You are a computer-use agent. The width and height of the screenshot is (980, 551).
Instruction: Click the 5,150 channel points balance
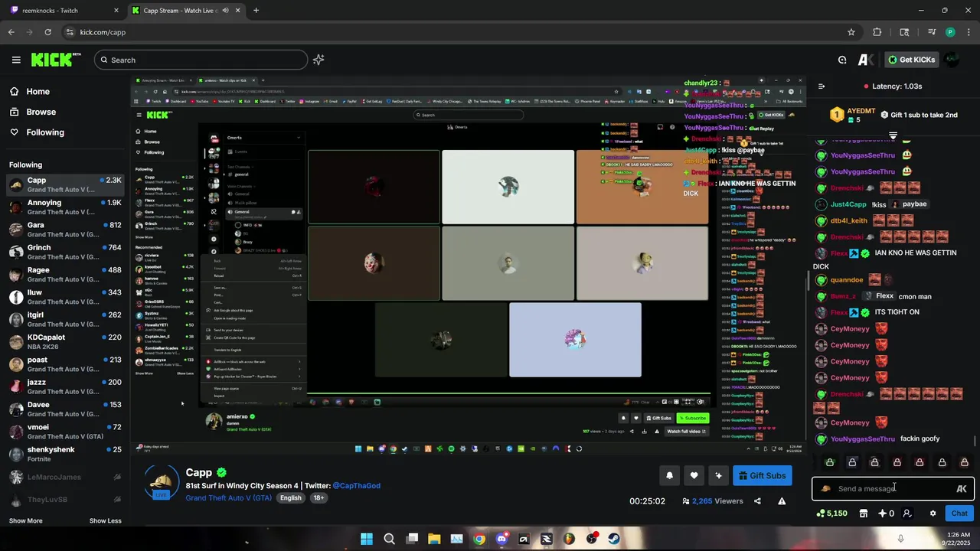pos(832,514)
